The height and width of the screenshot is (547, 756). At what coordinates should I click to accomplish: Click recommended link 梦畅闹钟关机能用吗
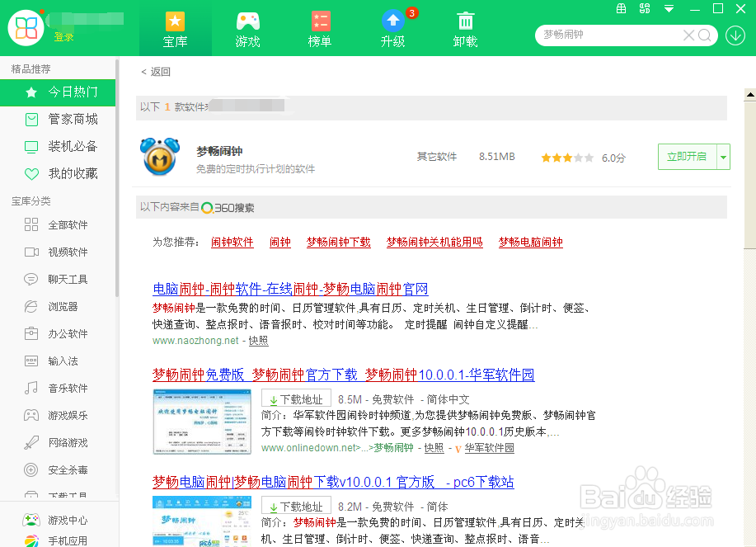pyautogui.click(x=434, y=242)
